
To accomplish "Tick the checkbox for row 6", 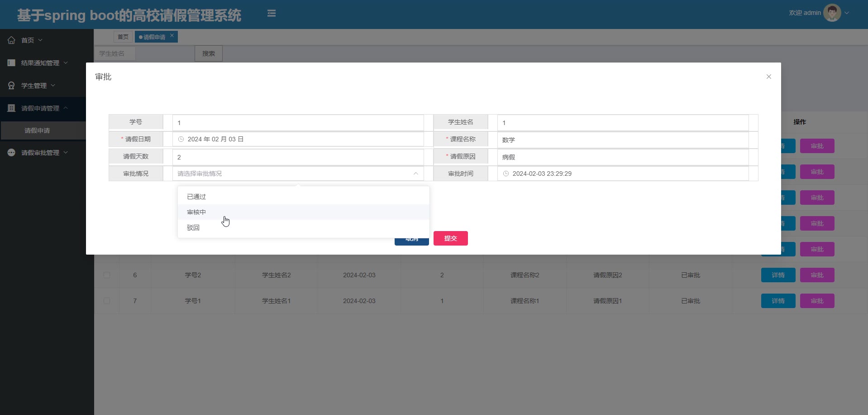I will tap(107, 275).
